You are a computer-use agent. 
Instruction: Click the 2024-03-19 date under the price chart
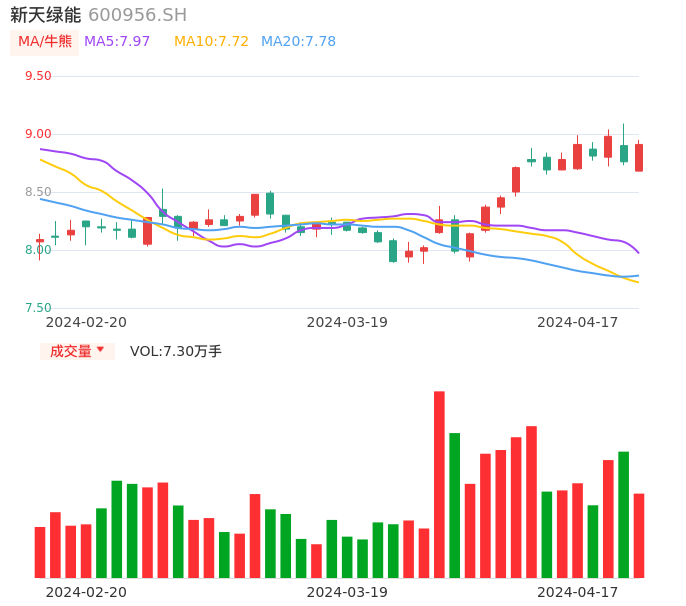pos(347,322)
